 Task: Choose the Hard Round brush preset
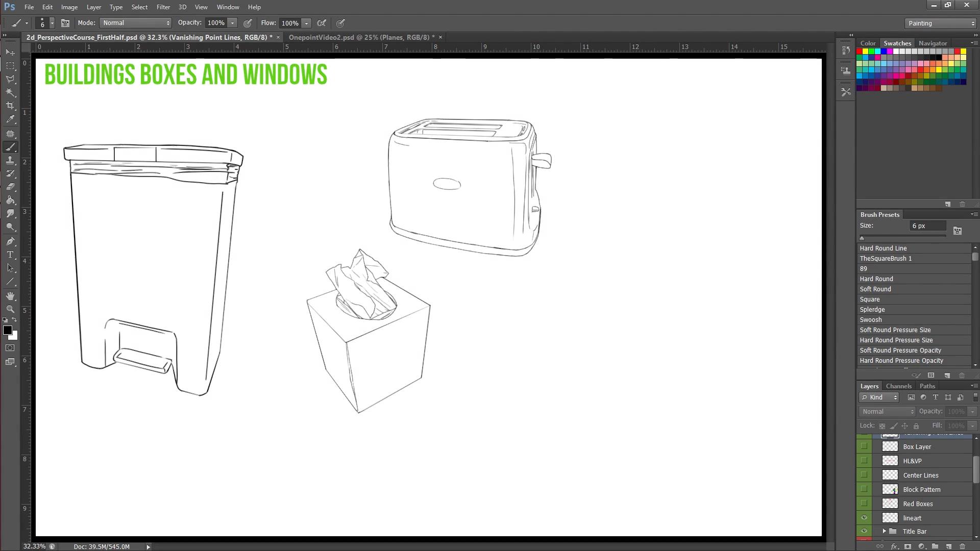point(914,279)
